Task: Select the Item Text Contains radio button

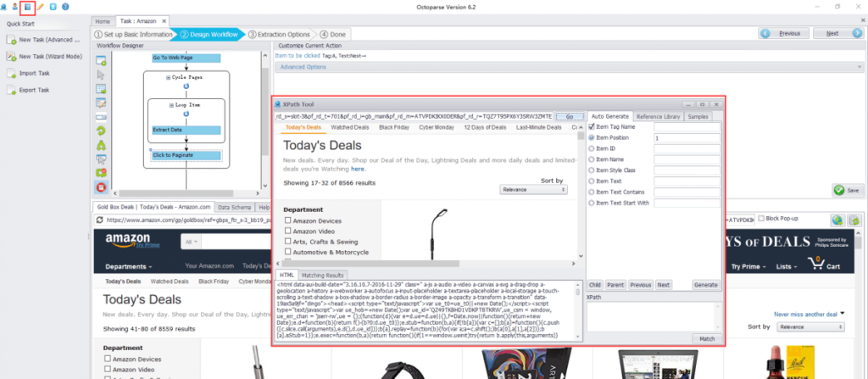Action: click(592, 192)
